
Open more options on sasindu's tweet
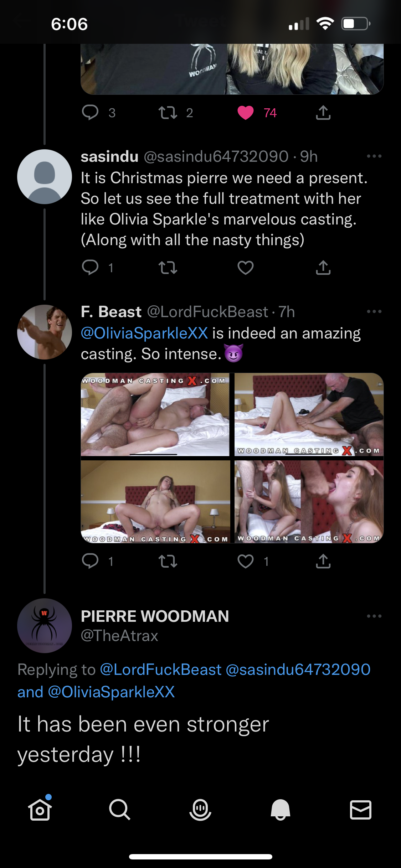pos(374,156)
